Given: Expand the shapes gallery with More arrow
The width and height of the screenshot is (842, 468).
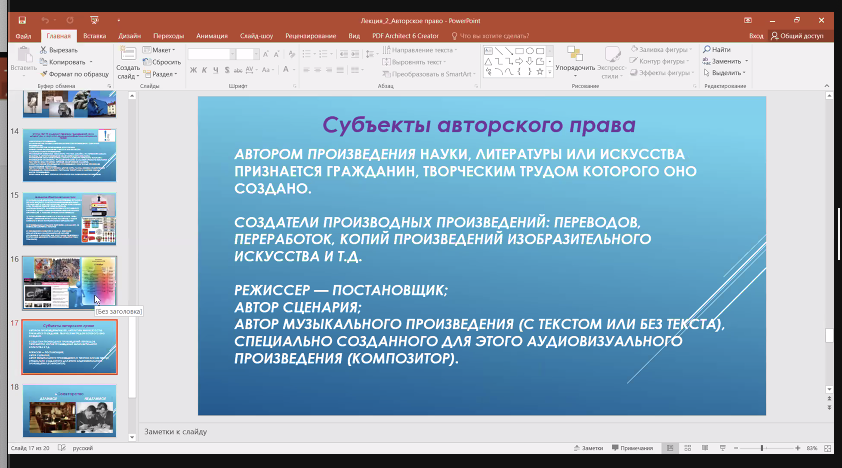Looking at the screenshot, I should pyautogui.click(x=549, y=72).
